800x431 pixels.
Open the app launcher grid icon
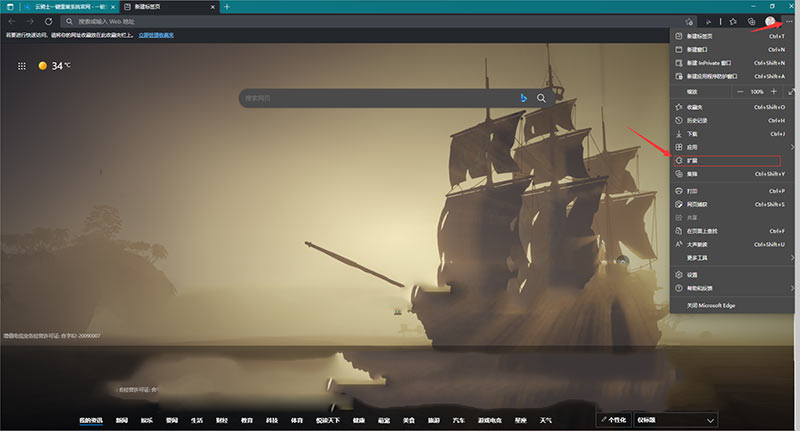[x=22, y=66]
